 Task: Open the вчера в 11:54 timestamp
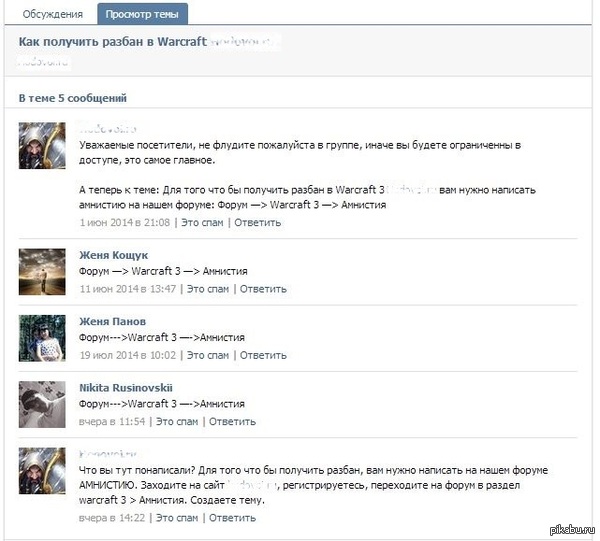point(112,421)
